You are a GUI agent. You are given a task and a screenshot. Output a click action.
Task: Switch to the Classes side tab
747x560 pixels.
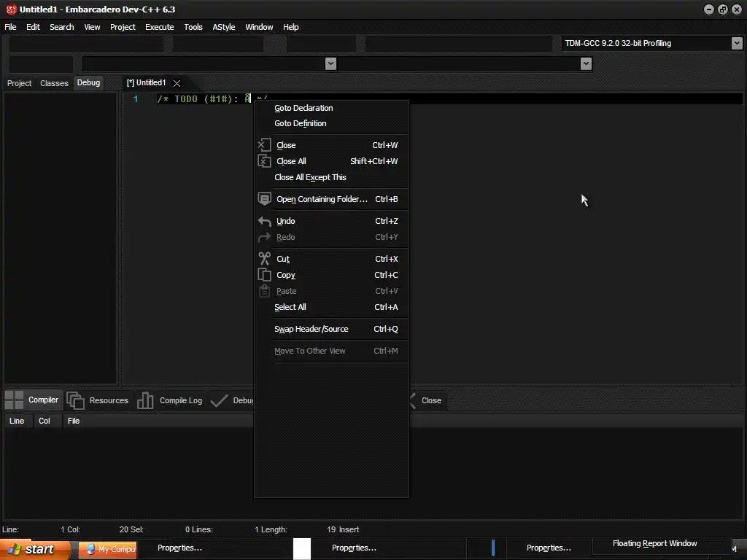coord(54,83)
